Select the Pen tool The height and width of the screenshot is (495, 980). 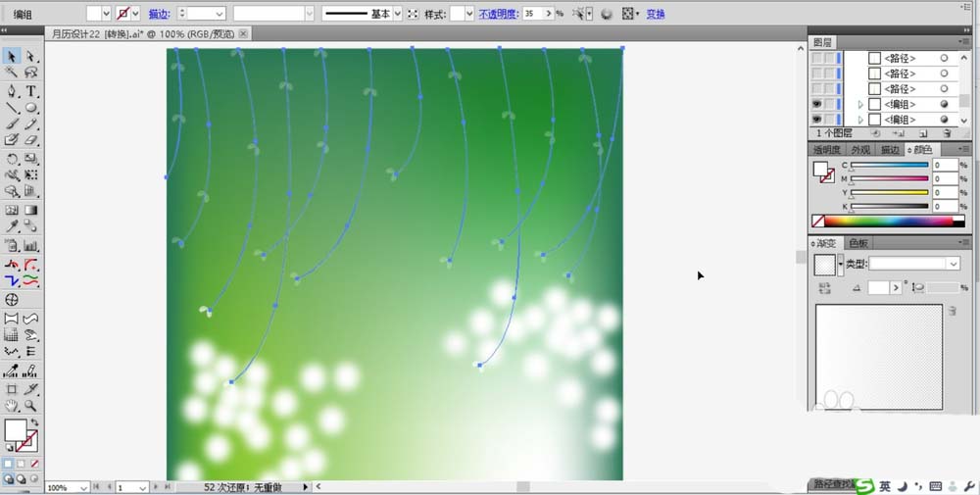click(x=11, y=91)
